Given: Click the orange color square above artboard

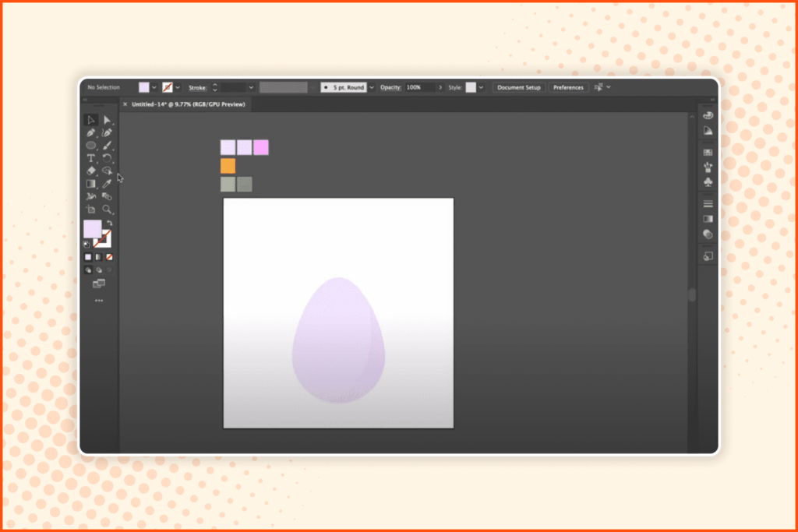Looking at the screenshot, I should pos(228,166).
